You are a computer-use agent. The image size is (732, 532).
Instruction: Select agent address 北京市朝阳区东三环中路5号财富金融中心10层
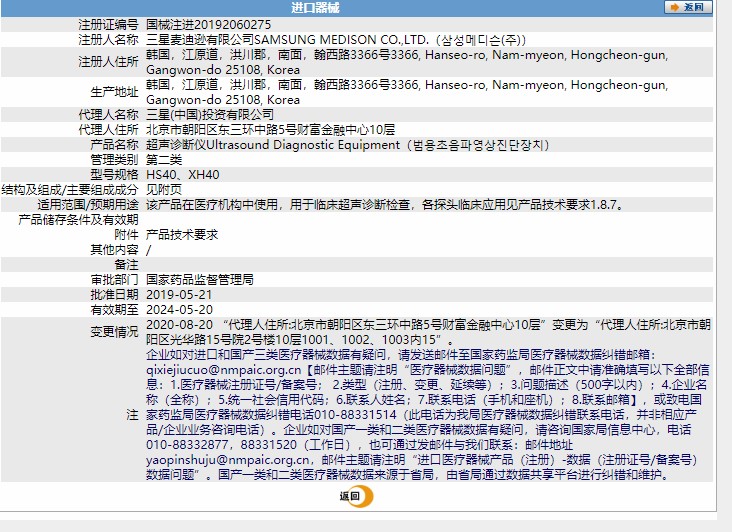271,129
